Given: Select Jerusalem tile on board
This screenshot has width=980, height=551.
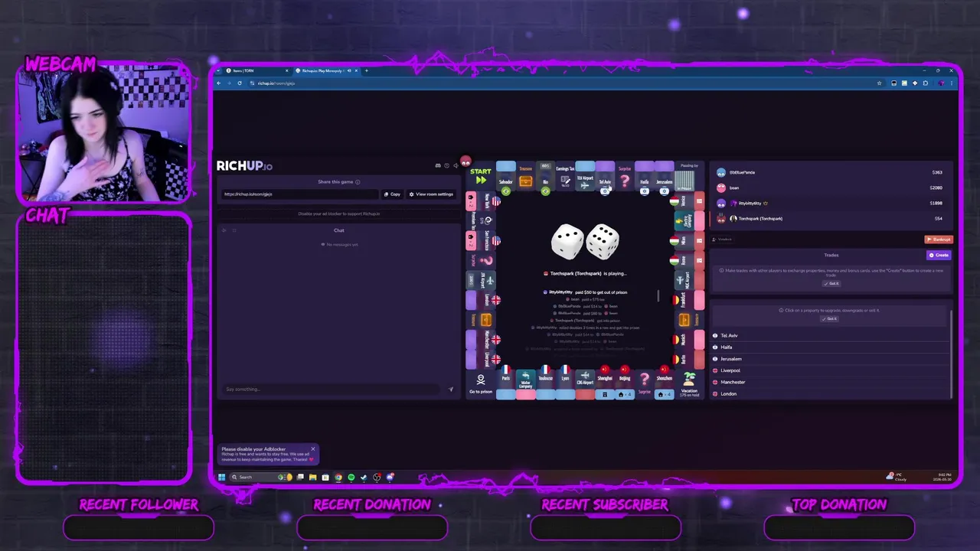Looking at the screenshot, I should pos(665,176).
